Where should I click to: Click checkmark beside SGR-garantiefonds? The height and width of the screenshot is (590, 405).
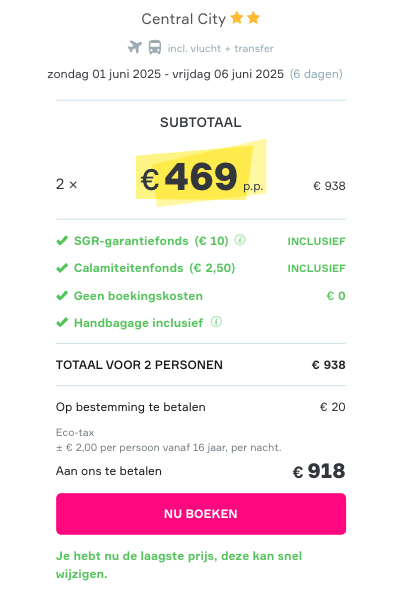[62, 240]
